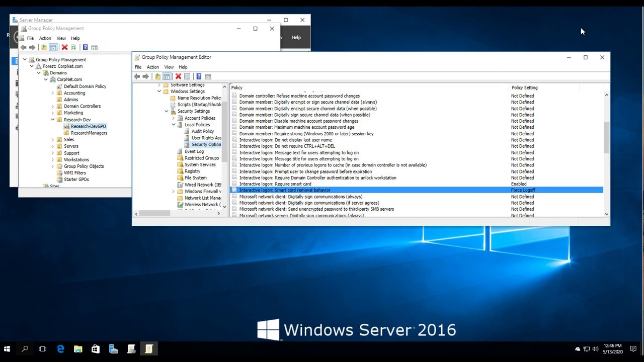Click Editor tree horizontal scrollbar right arrow
Screen dimensions: 644x362
pyautogui.click(x=218, y=214)
